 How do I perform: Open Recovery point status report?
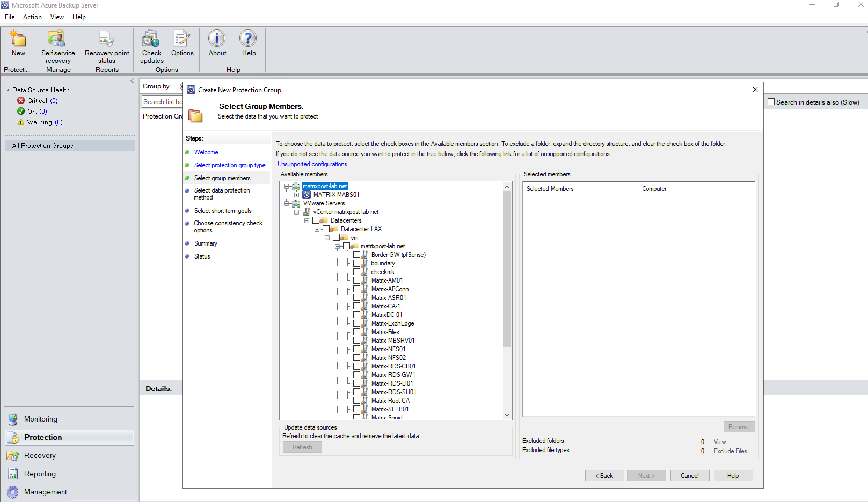pyautogui.click(x=106, y=39)
